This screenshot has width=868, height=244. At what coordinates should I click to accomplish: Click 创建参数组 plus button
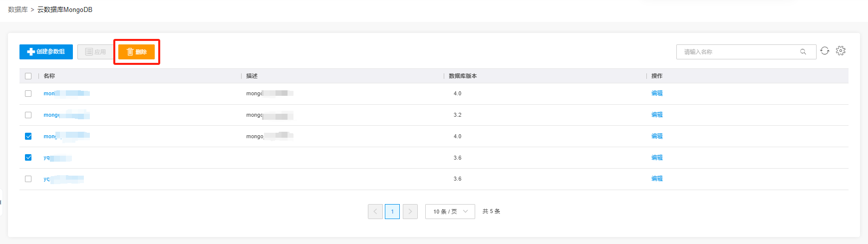[46, 52]
